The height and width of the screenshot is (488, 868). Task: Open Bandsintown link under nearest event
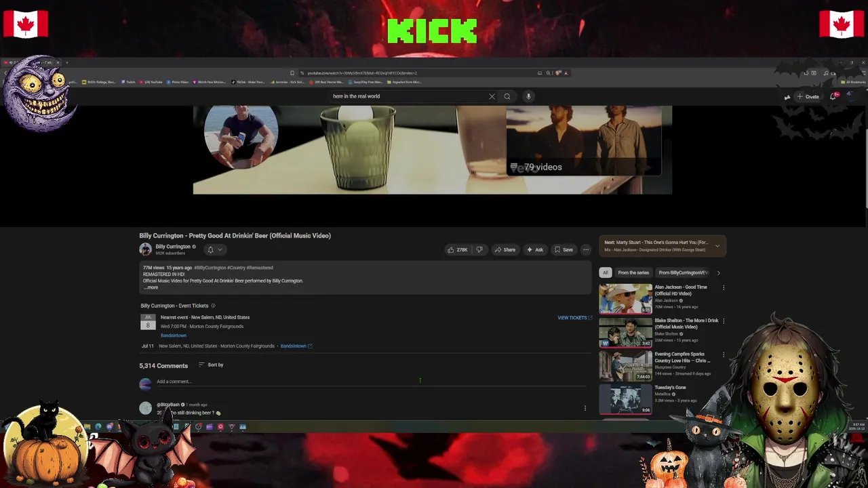173,335
